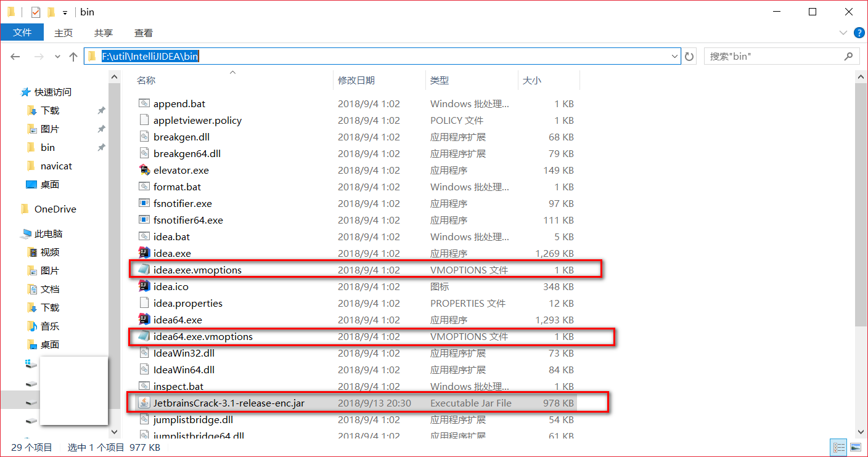Click the 1,269 KB size cell
868x457 pixels.
tap(555, 253)
